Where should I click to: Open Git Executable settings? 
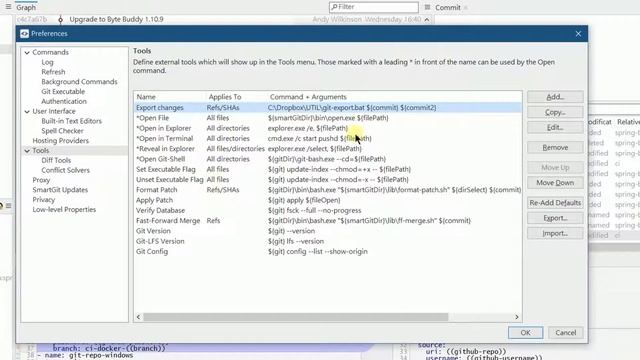click(63, 91)
